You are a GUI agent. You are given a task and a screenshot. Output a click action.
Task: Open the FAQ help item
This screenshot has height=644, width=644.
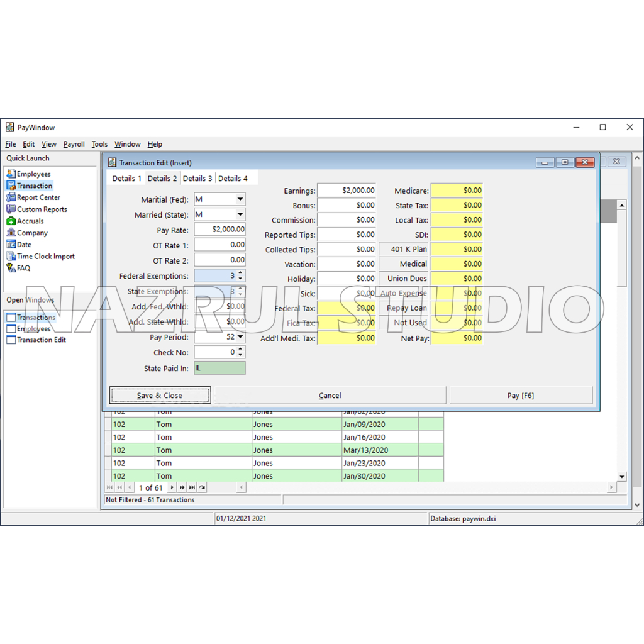(x=23, y=268)
